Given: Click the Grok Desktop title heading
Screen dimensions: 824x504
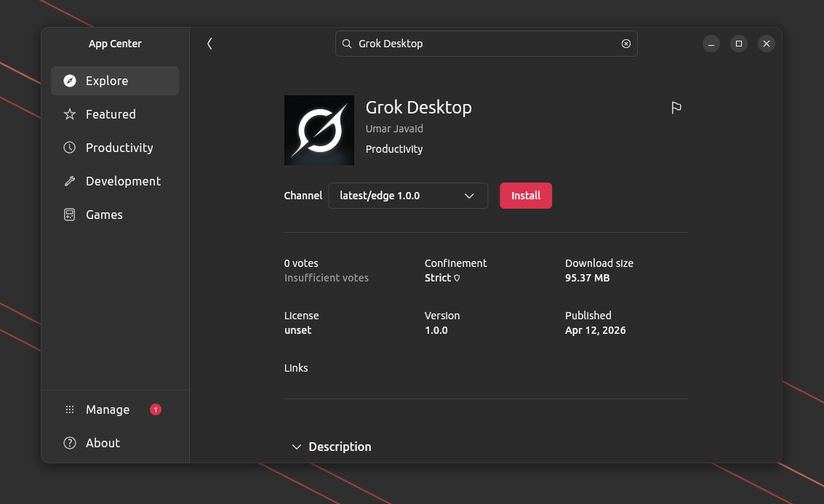Looking at the screenshot, I should (419, 107).
